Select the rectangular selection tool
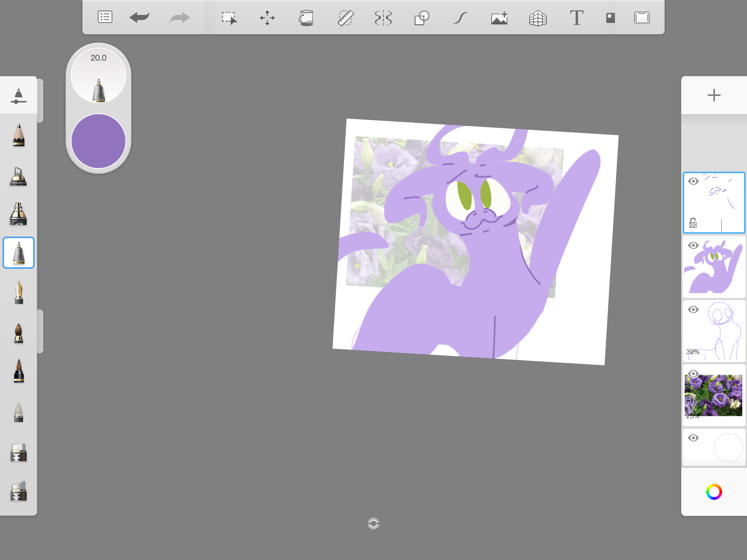 point(229,17)
